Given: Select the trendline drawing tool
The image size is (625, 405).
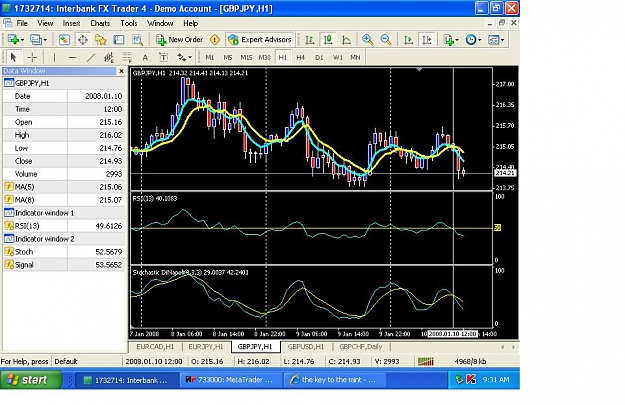Looking at the screenshot, I should click(x=91, y=57).
